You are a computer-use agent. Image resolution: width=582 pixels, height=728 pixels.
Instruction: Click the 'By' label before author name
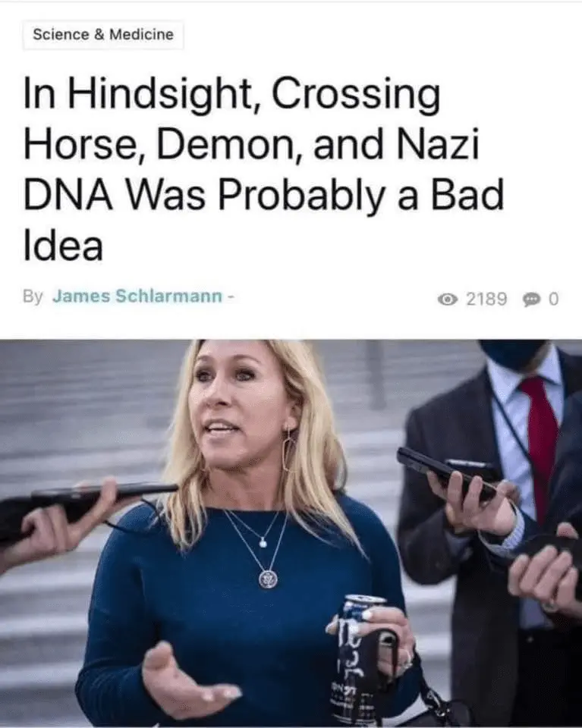33,297
